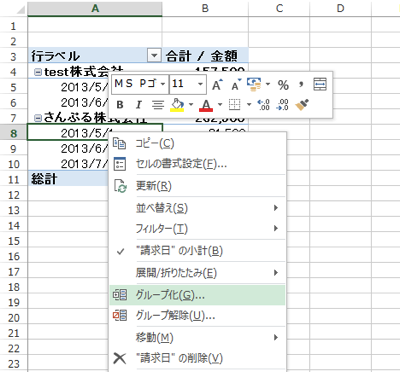Toggle bold in mini toolbar

click(120, 105)
